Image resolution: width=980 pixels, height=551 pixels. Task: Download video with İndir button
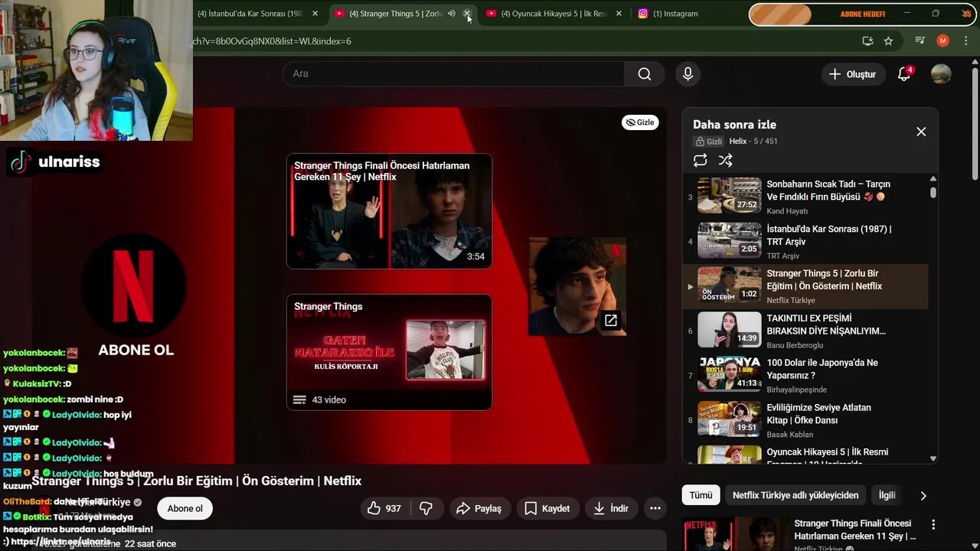point(611,508)
